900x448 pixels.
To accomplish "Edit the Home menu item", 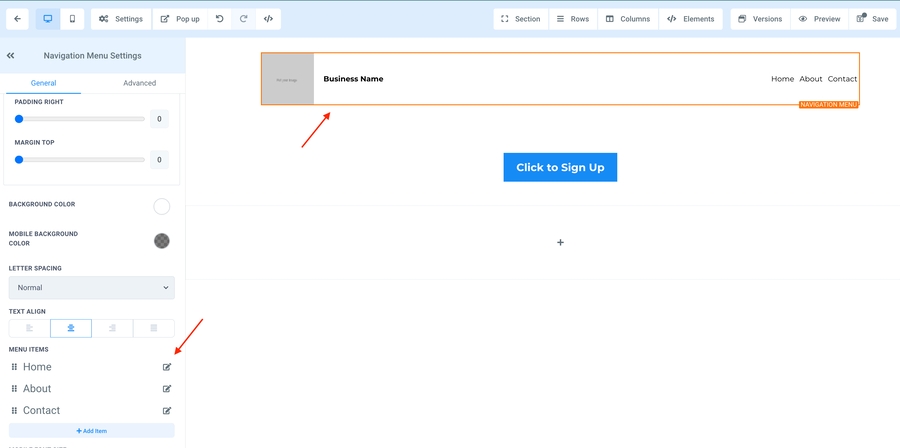I will (167, 367).
